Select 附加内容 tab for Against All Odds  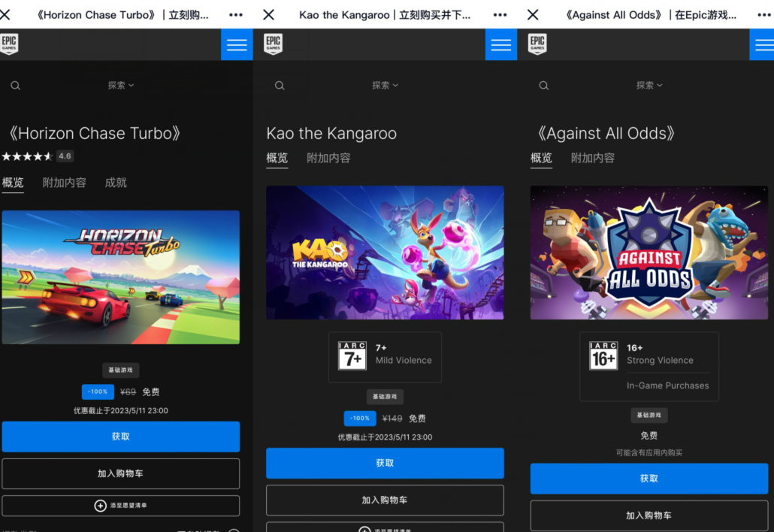coord(593,158)
